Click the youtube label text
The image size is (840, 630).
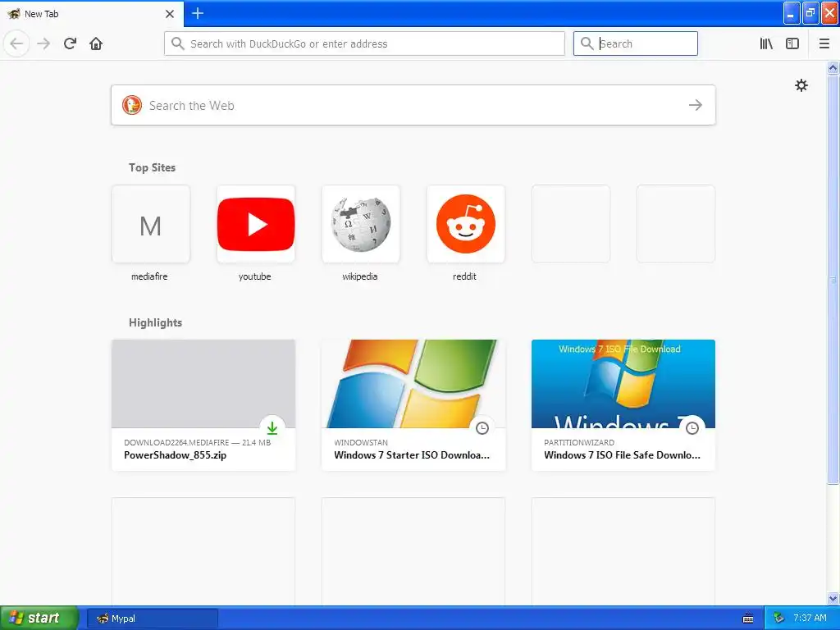tap(254, 276)
